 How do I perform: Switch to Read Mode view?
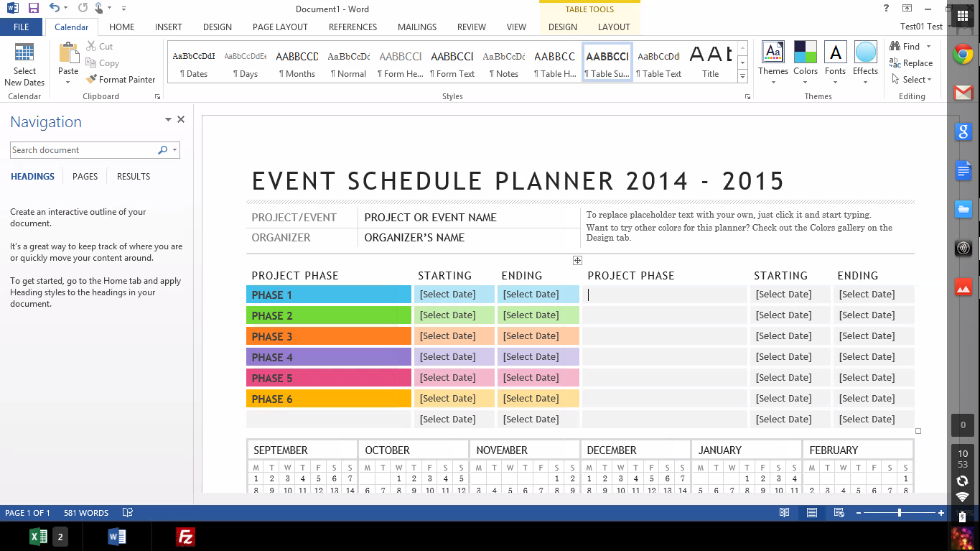[785, 513]
